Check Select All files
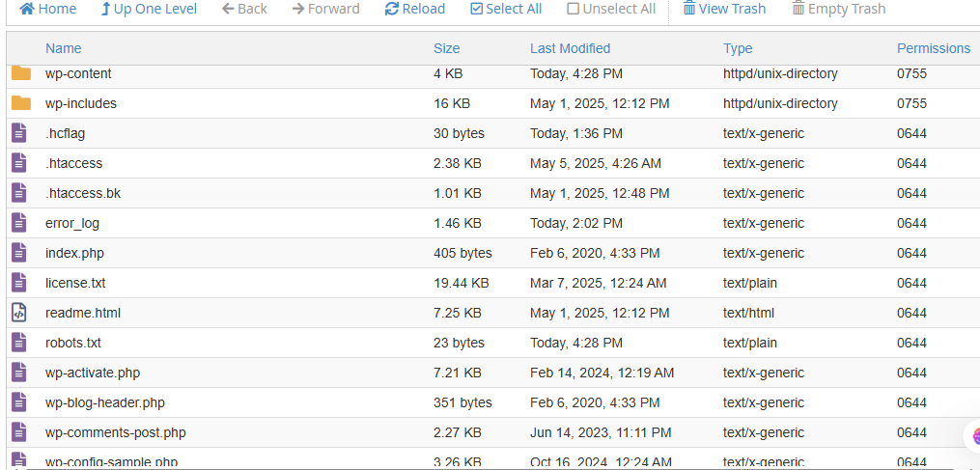 506,9
